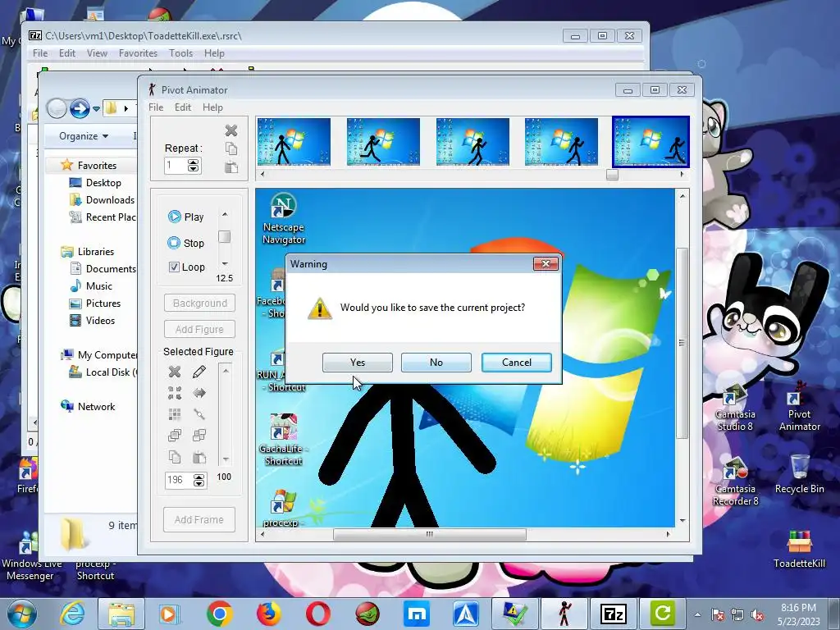Click the Add Figure button

[200, 330]
